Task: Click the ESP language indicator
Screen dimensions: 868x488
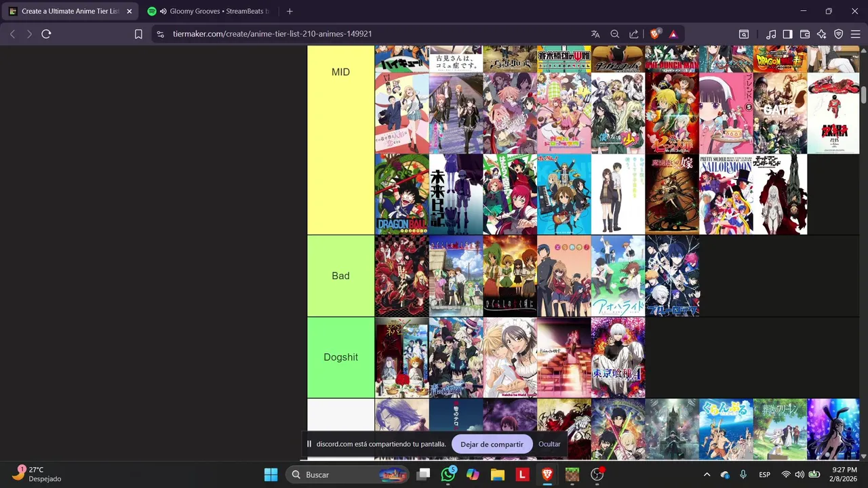Action: coord(764,474)
